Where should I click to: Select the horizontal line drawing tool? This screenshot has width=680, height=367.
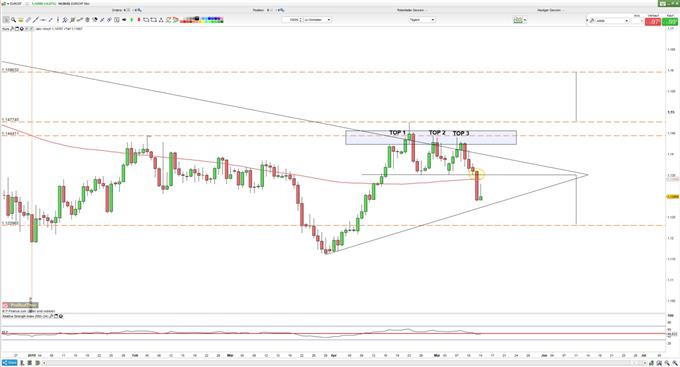coord(42,20)
